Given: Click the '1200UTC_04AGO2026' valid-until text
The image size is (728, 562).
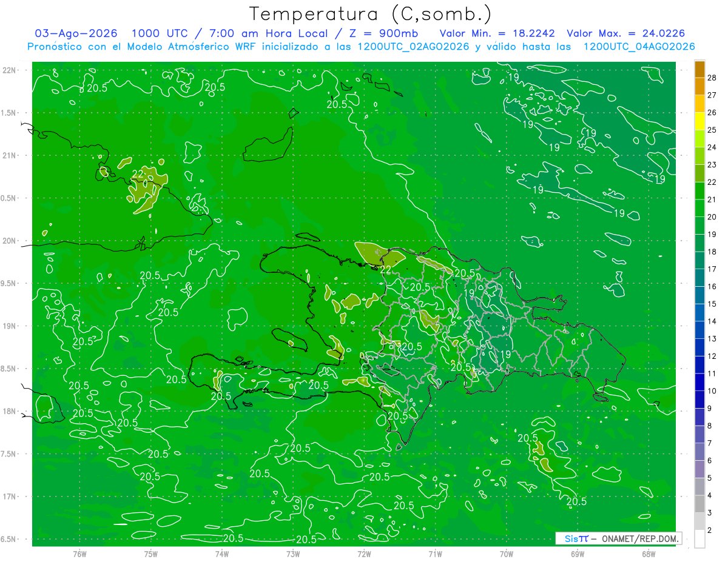Looking at the screenshot, I should coord(639,46).
